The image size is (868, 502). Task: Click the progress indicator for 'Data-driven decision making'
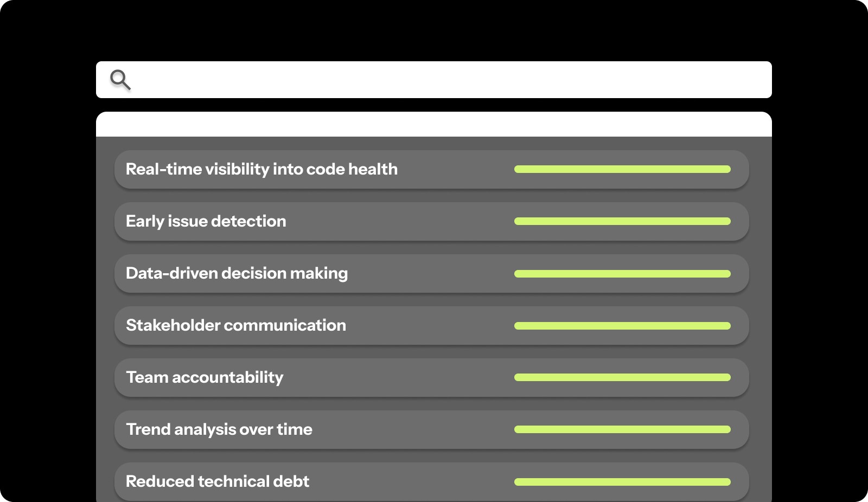coord(623,273)
